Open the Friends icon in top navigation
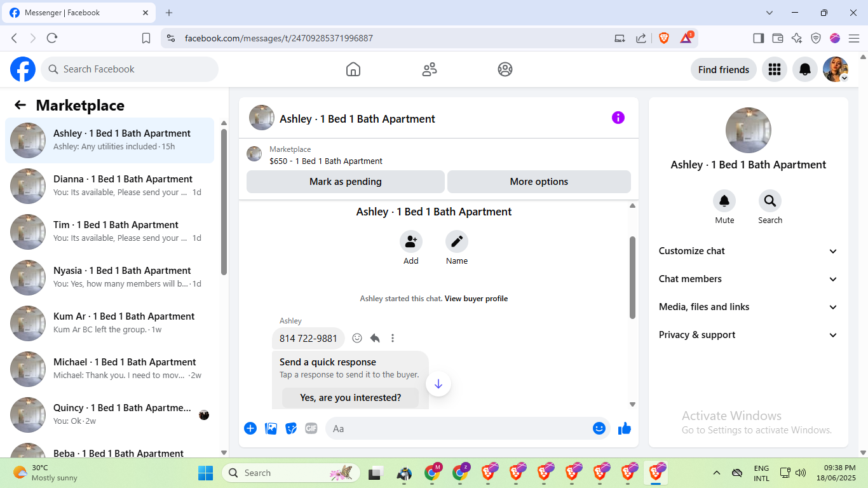 (430, 69)
